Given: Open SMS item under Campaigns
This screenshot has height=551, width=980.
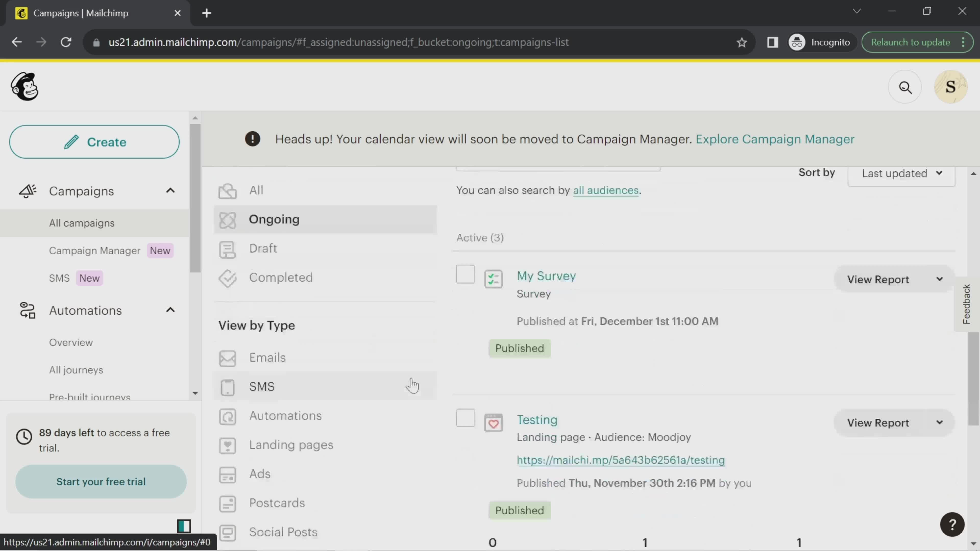Looking at the screenshot, I should (59, 278).
